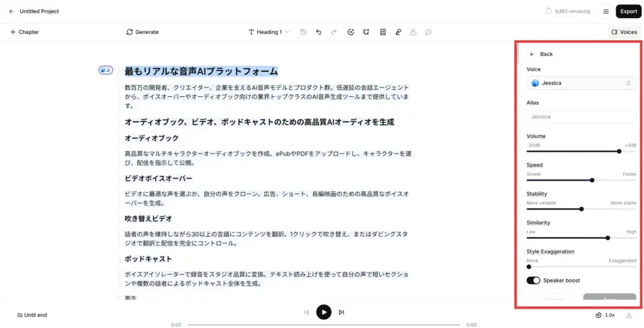Click the paragraph starting ビデオに最適な声

pos(267,198)
